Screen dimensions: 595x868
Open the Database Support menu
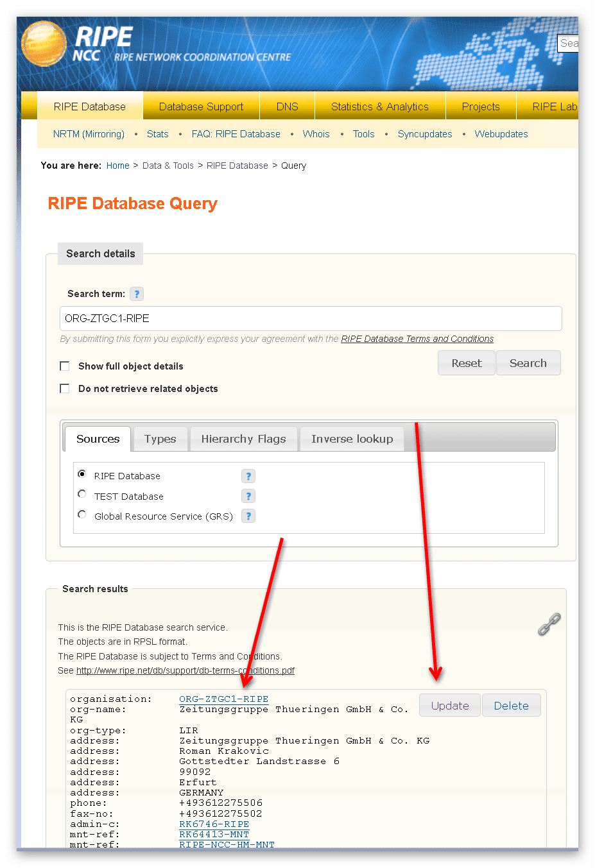[x=202, y=106]
